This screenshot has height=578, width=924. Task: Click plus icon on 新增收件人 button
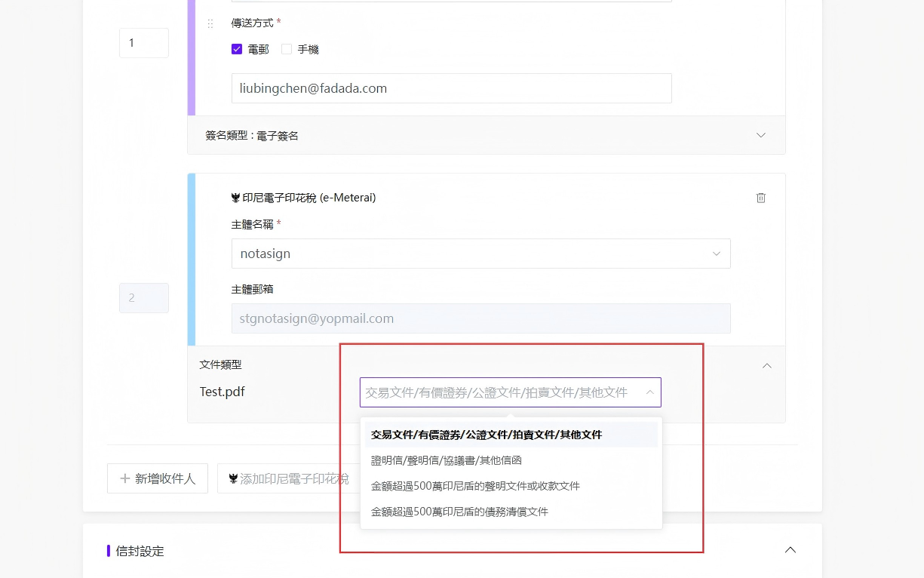[125, 478]
